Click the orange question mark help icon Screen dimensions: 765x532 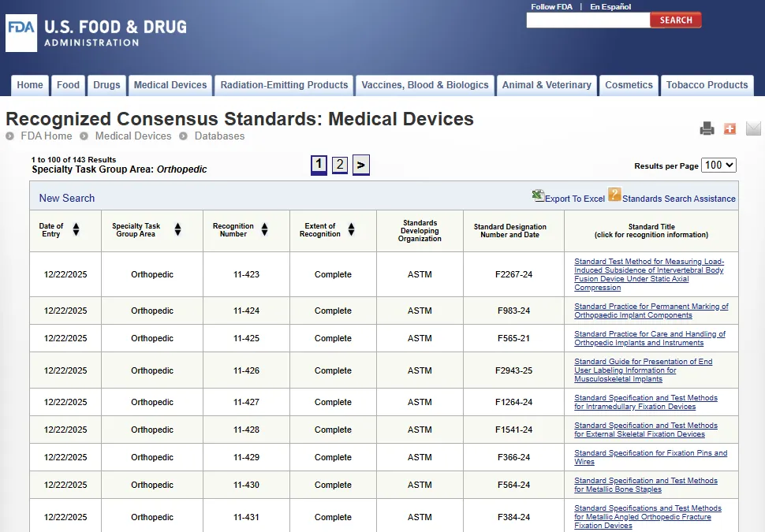click(614, 195)
